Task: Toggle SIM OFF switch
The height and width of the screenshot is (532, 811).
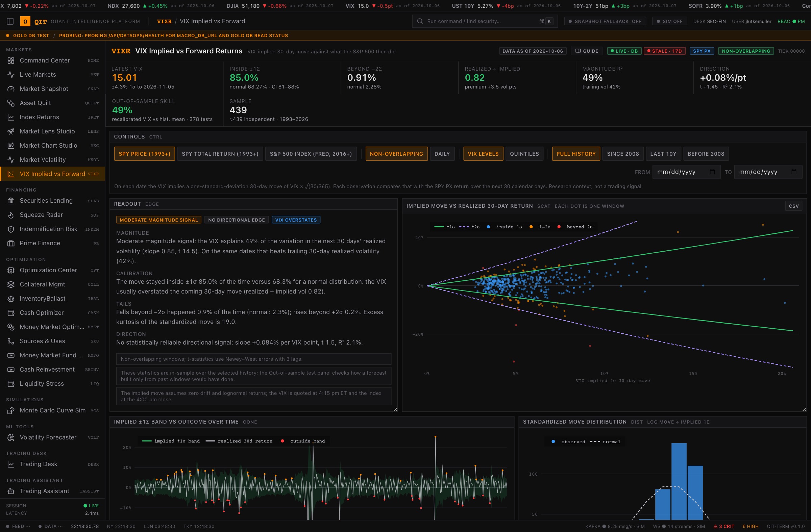Action: 670,22
